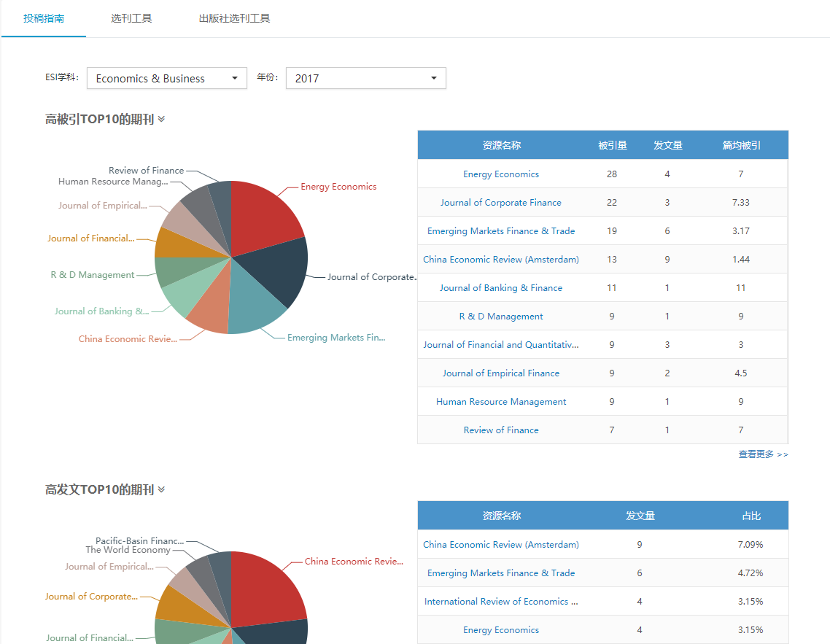Screen dimensions: 830x644
Task: Collapse the 高被引TOP10的期刊 section chevron
Action: pyautogui.click(x=161, y=119)
